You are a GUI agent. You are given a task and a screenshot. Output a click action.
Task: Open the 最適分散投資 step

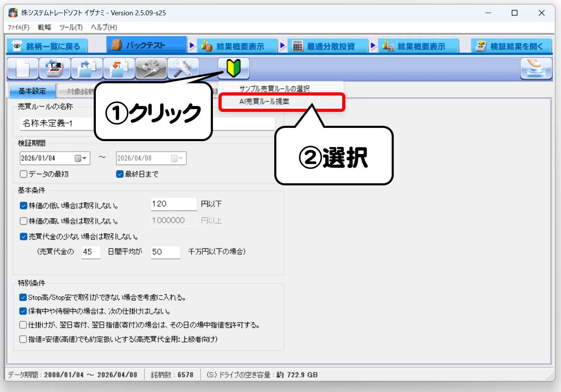pos(328,46)
